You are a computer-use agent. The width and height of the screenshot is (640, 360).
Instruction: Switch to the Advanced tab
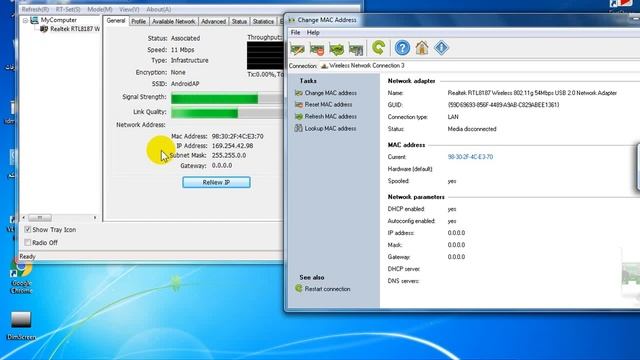[x=213, y=22]
